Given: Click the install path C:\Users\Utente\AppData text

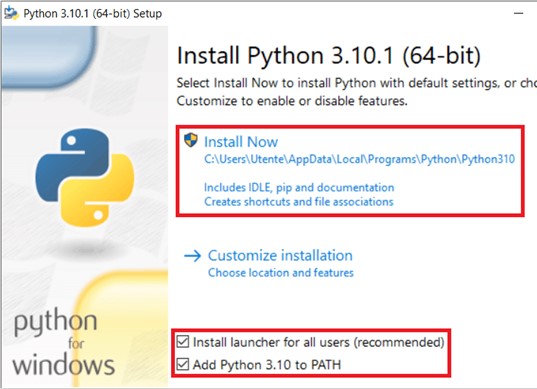Looking at the screenshot, I should coord(359,159).
